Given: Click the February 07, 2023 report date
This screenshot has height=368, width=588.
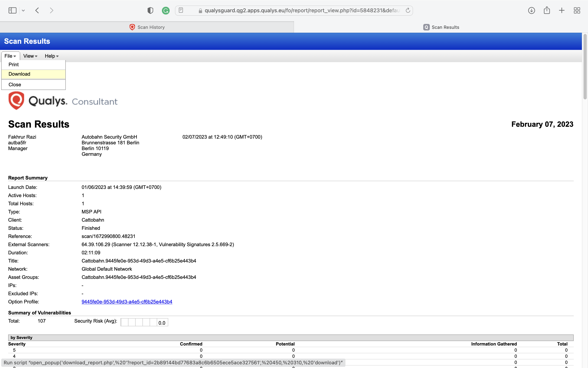Looking at the screenshot, I should click(542, 124).
